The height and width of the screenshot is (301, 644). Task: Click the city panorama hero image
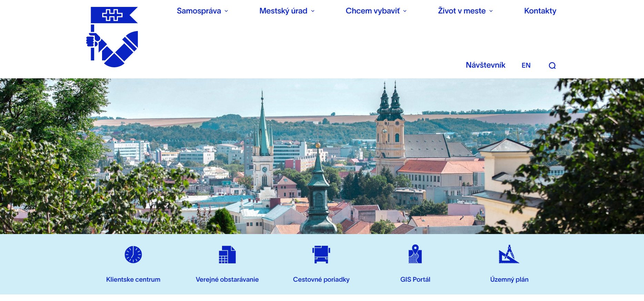coord(322,156)
